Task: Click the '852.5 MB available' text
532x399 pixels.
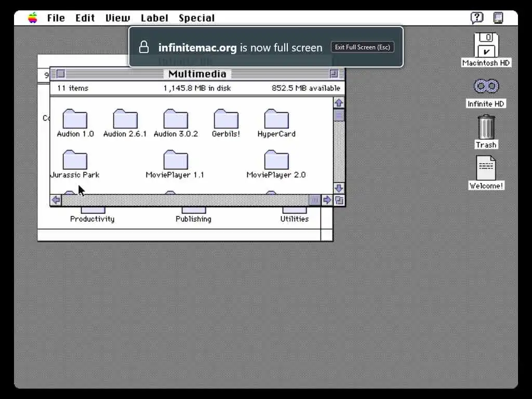Action: [305, 88]
